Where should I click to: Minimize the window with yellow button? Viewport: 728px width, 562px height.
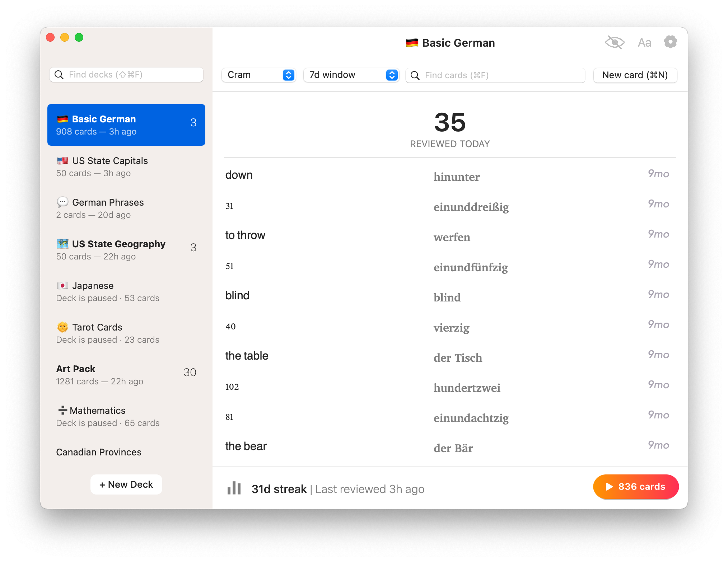point(65,37)
